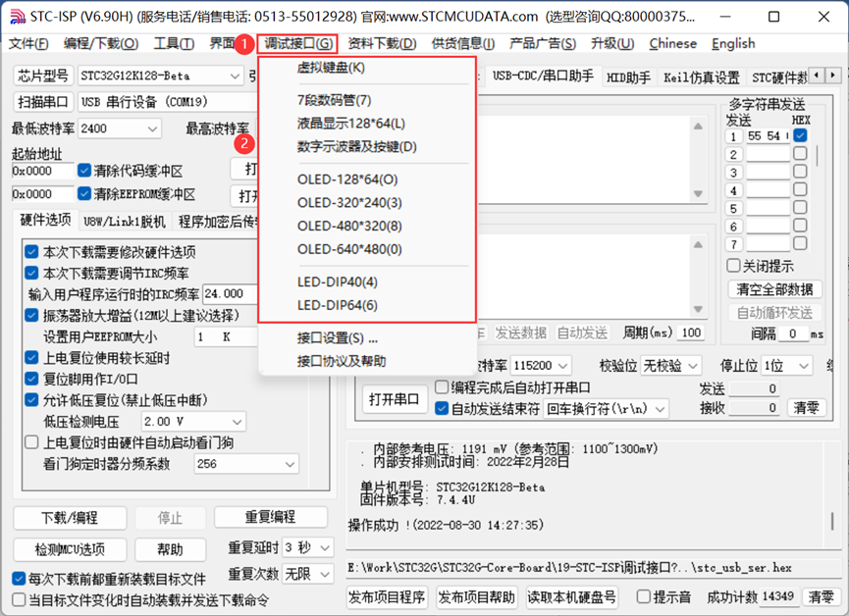Switch to 硬件选项 tab
Image resolution: width=849 pixels, height=616 pixels.
[45, 219]
